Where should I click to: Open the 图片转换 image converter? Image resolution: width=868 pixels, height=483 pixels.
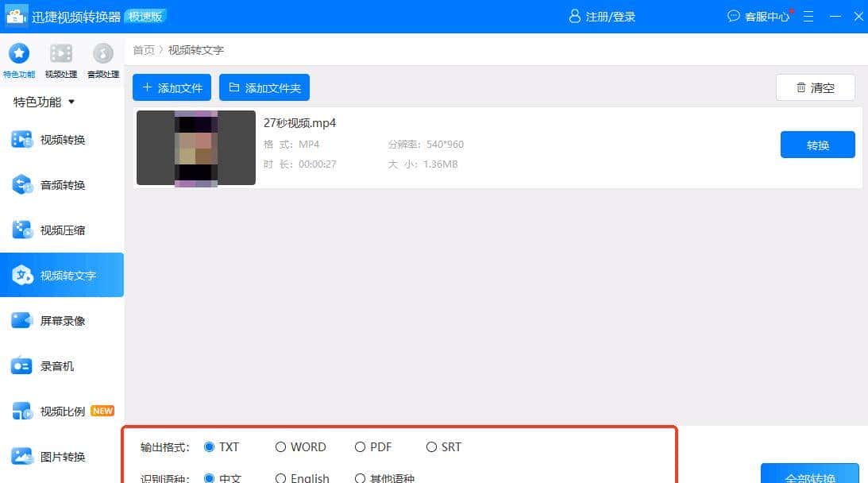[x=63, y=456]
